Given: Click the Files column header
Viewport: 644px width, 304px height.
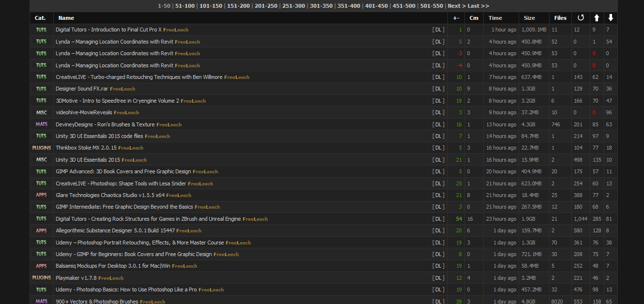Looking at the screenshot, I should click(560, 18).
